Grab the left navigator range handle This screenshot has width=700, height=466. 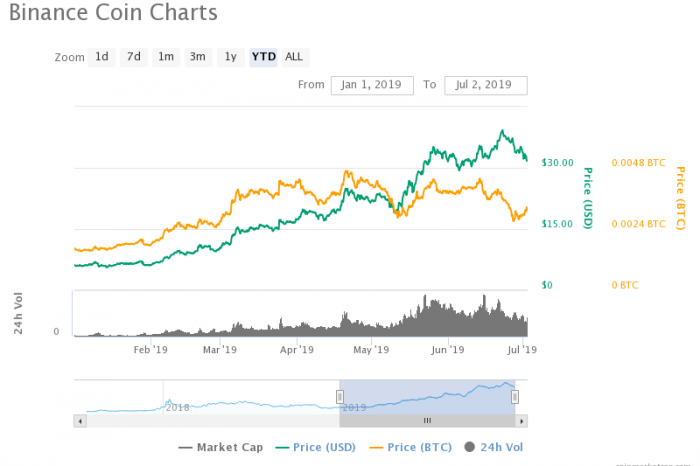pos(340,396)
